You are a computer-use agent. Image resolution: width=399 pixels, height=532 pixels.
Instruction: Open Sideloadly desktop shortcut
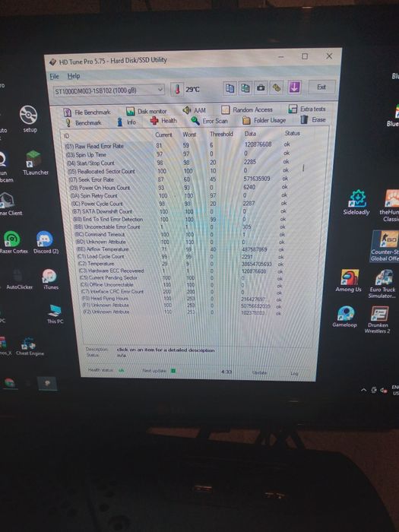coord(356,203)
